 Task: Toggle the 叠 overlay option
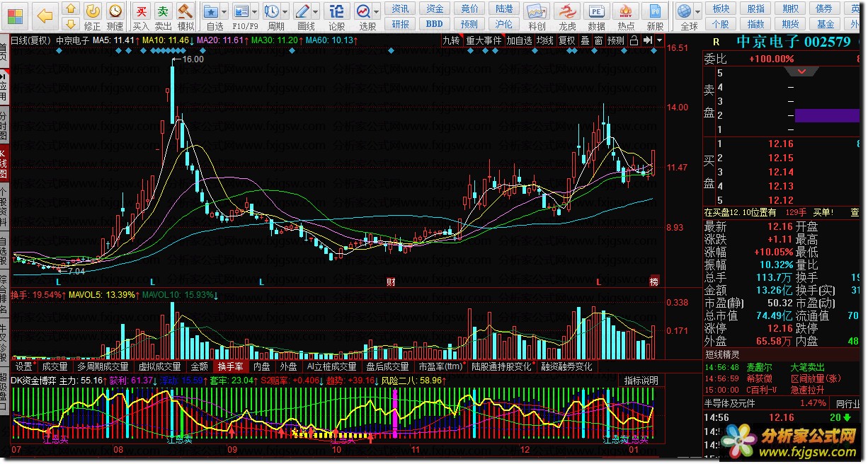586,40
